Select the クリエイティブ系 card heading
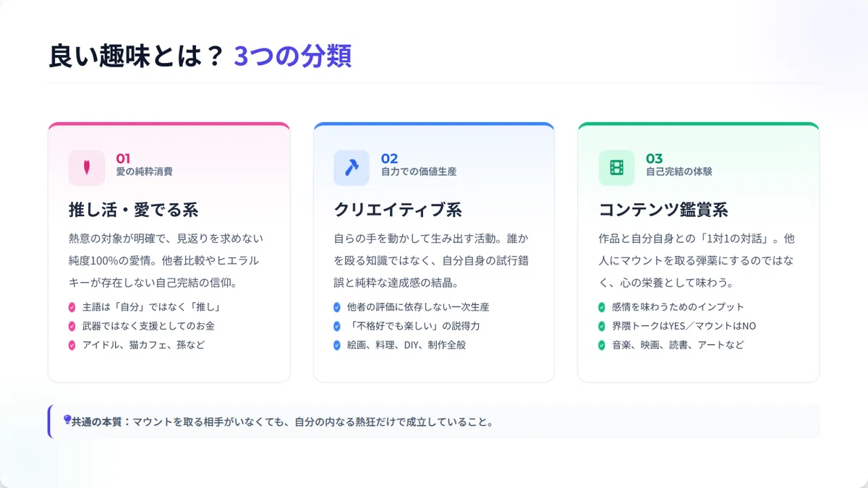Image resolution: width=868 pixels, height=488 pixels. [398, 210]
